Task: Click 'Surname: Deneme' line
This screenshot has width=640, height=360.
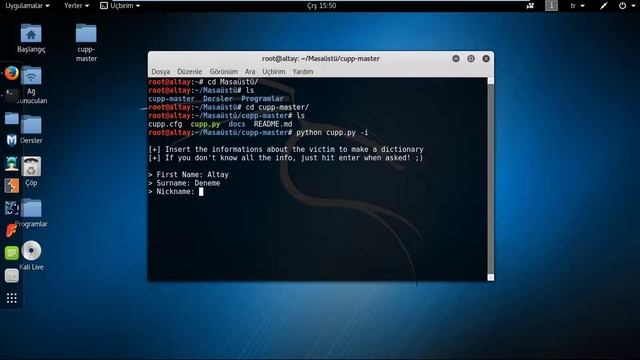Action: (184, 183)
